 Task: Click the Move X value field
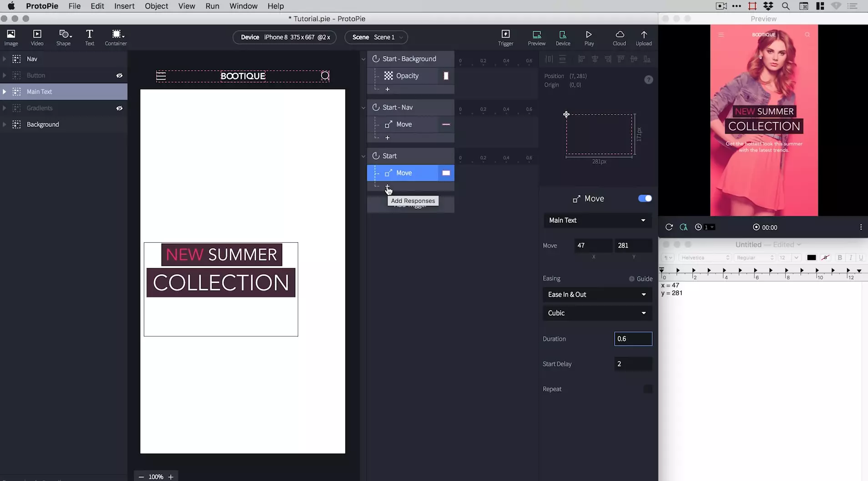coord(593,245)
